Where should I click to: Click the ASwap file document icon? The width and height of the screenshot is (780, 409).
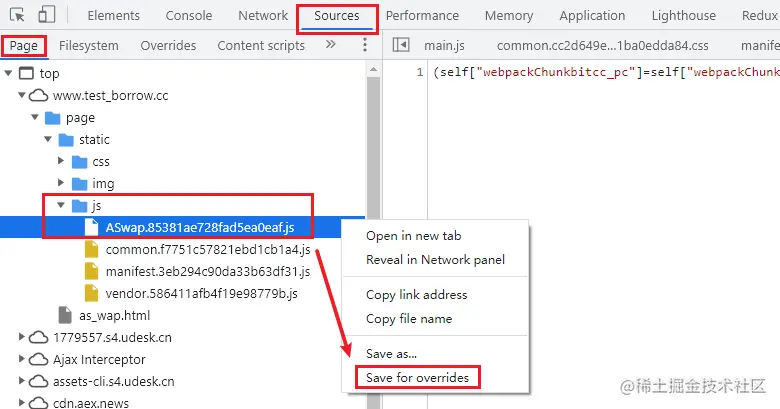92,227
